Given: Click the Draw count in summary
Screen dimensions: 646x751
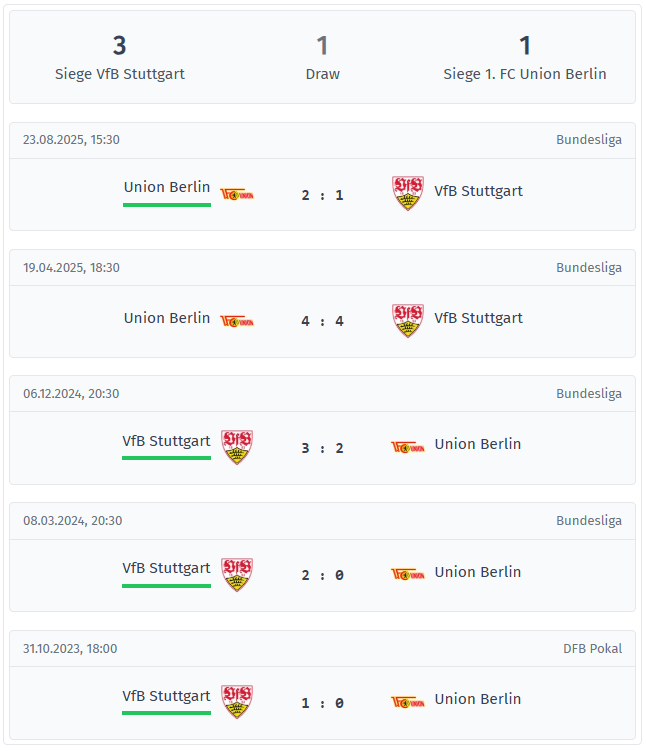Looking at the screenshot, I should pyautogui.click(x=322, y=57).
